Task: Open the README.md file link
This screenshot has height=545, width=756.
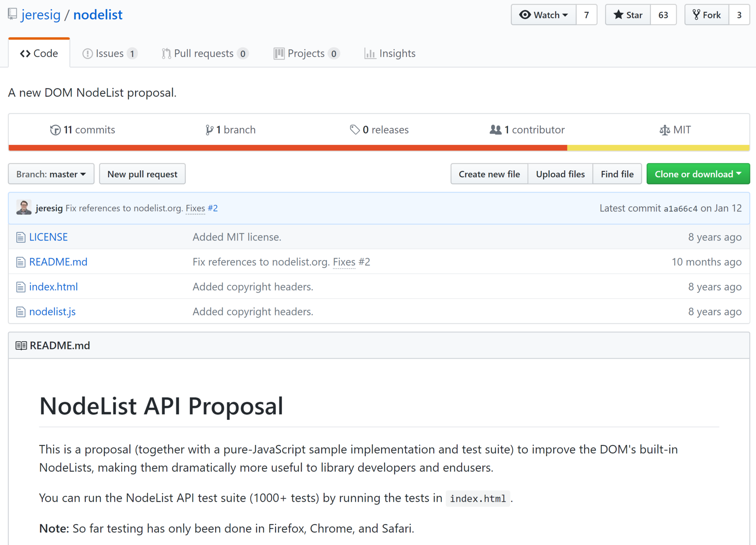Action: pyautogui.click(x=58, y=262)
